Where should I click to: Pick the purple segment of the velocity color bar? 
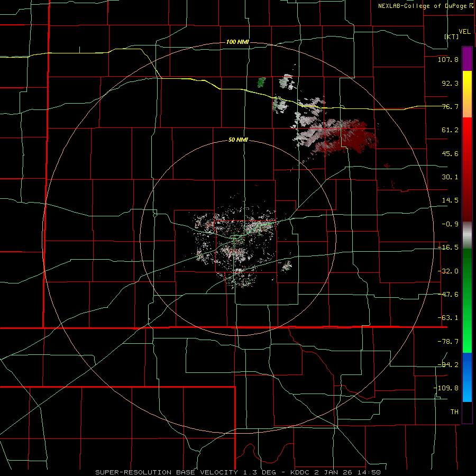click(467, 59)
